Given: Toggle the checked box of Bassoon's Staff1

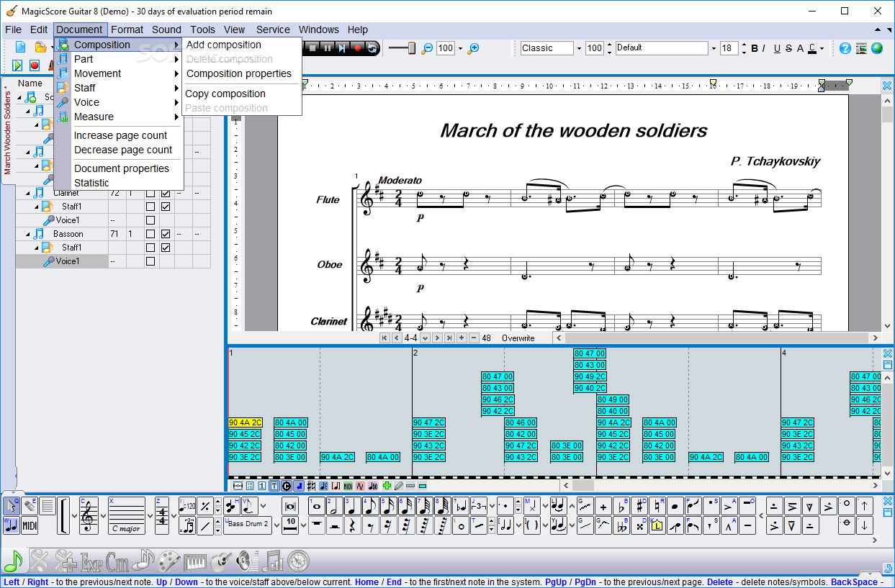Looking at the screenshot, I should [x=166, y=248].
